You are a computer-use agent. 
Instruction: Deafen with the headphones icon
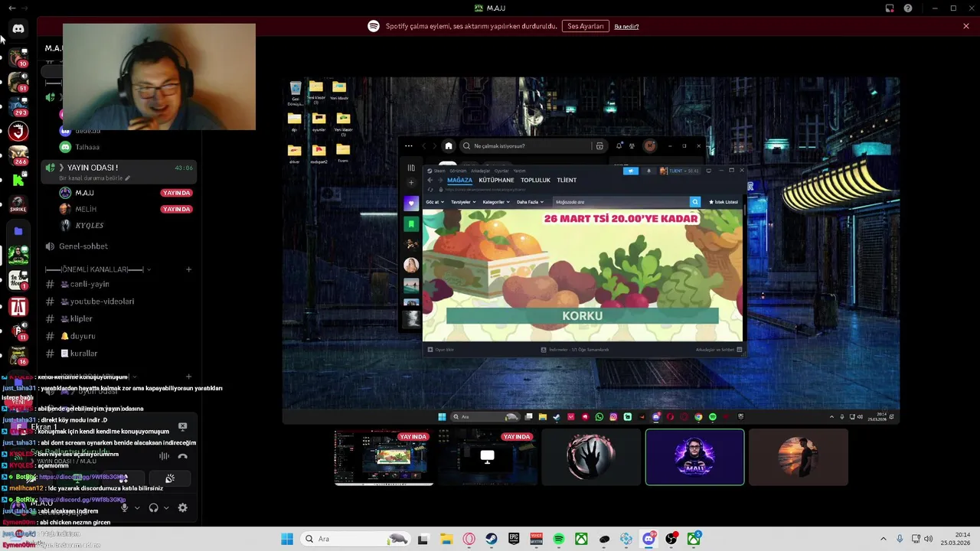tap(153, 507)
